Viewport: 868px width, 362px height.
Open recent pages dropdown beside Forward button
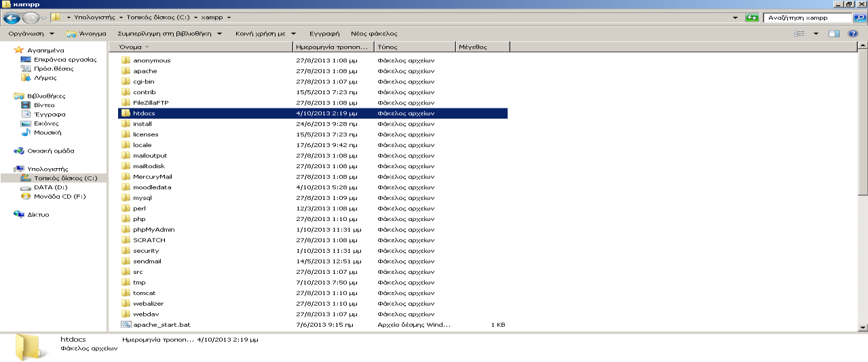[x=43, y=18]
